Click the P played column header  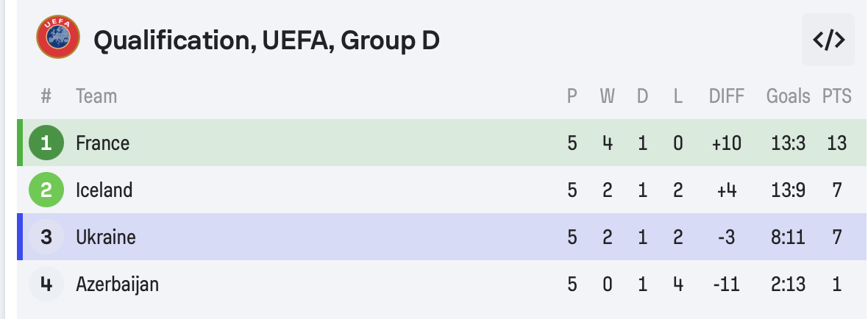[x=572, y=96]
